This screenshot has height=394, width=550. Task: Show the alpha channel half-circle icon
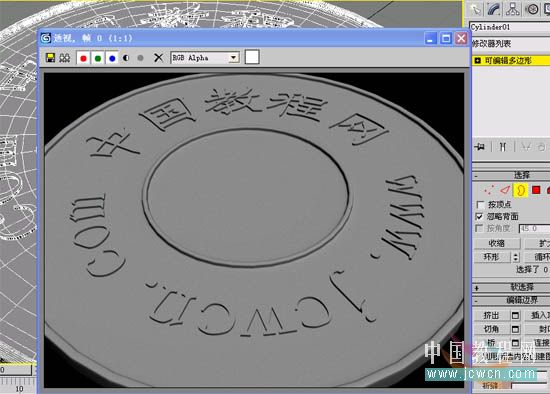pos(126,58)
